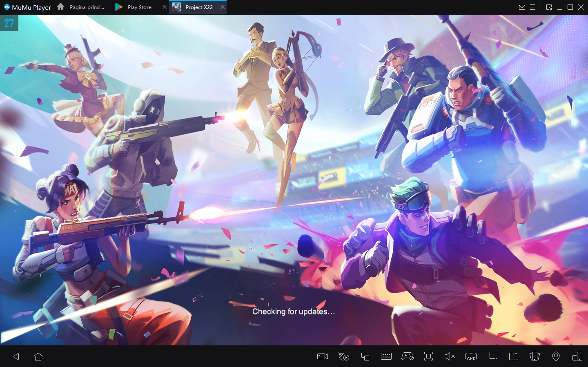The width and height of the screenshot is (588, 367).
Task: Toggle the muted speaker volume icon
Action: click(450, 356)
